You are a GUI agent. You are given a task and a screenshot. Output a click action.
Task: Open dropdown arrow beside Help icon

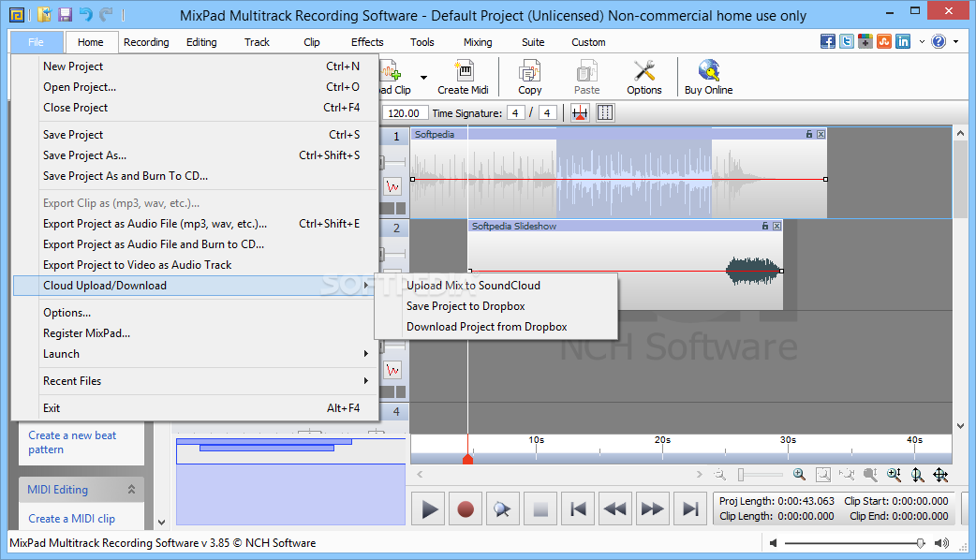(956, 42)
